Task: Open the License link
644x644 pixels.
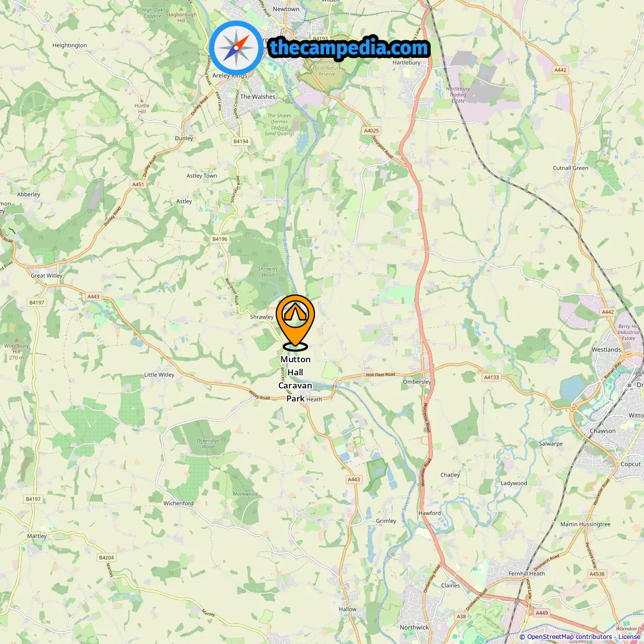Action: [x=629, y=637]
